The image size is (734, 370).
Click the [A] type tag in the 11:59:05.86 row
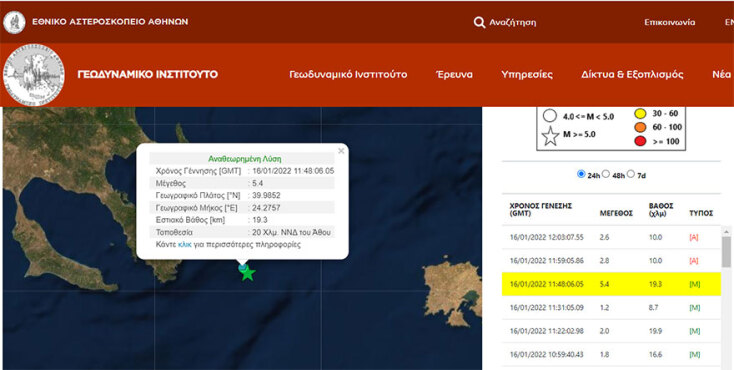[694, 261]
